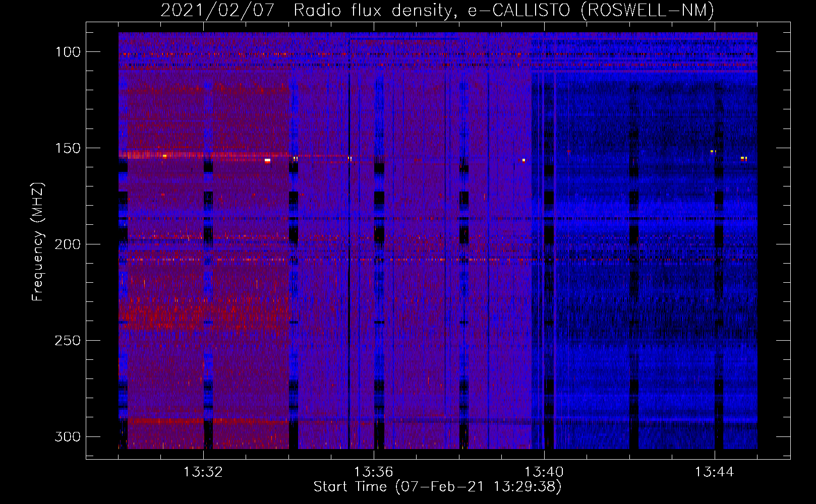816x504 pixels.
Task: Click the 13:36 time tick label
Action: coord(374,472)
